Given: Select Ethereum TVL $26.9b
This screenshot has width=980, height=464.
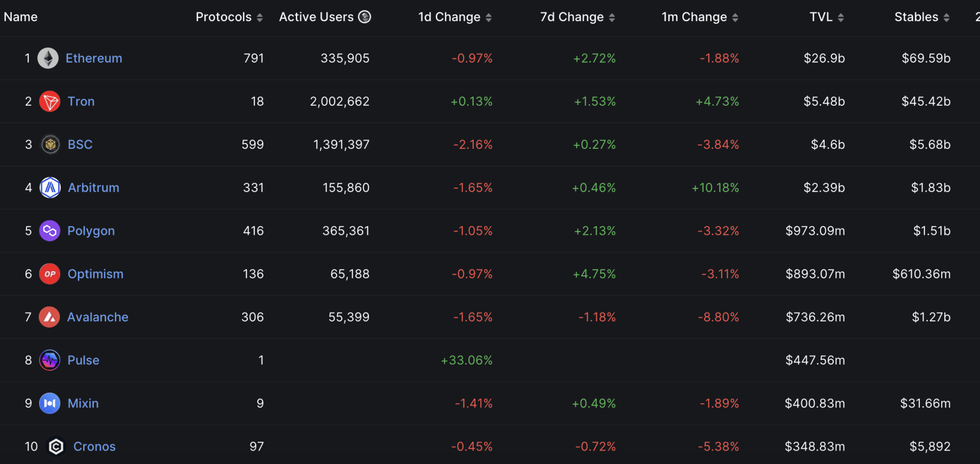Looking at the screenshot, I should [x=824, y=58].
